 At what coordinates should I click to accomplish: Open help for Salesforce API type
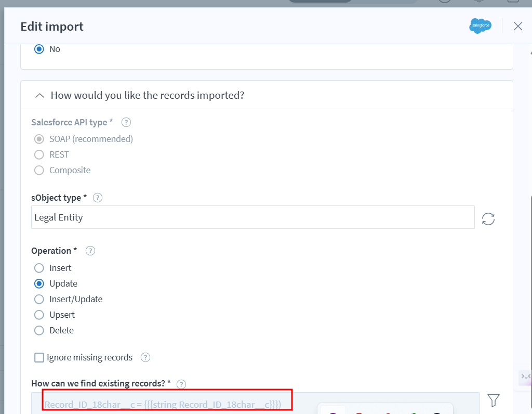126,123
